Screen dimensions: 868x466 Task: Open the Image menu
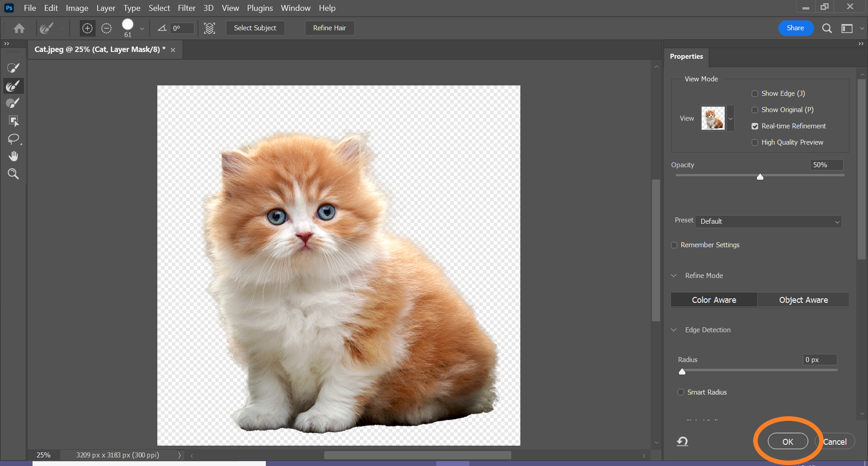[x=77, y=8]
